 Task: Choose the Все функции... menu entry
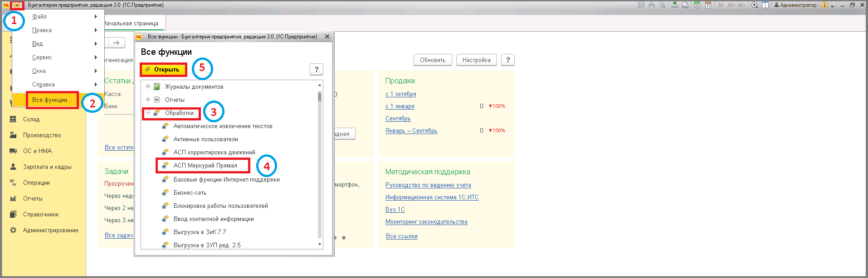(x=58, y=100)
